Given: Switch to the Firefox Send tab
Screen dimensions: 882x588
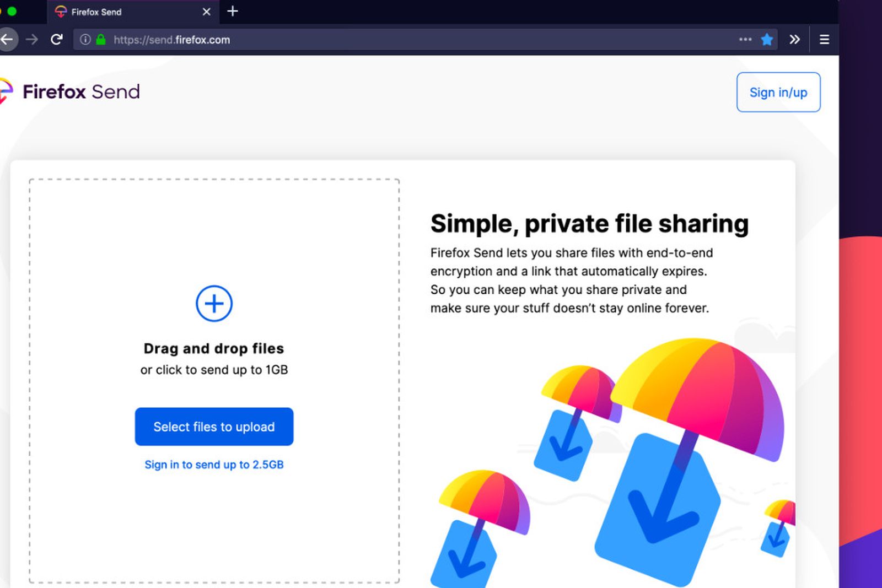Looking at the screenshot, I should 133,12.
